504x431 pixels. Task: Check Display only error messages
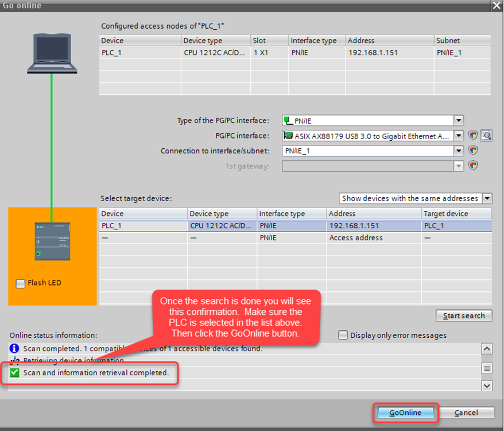(x=343, y=335)
